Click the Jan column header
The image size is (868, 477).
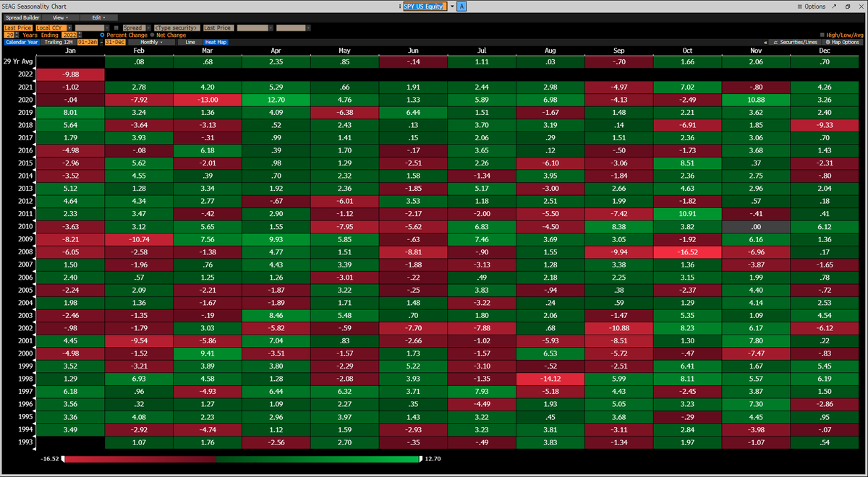point(70,51)
